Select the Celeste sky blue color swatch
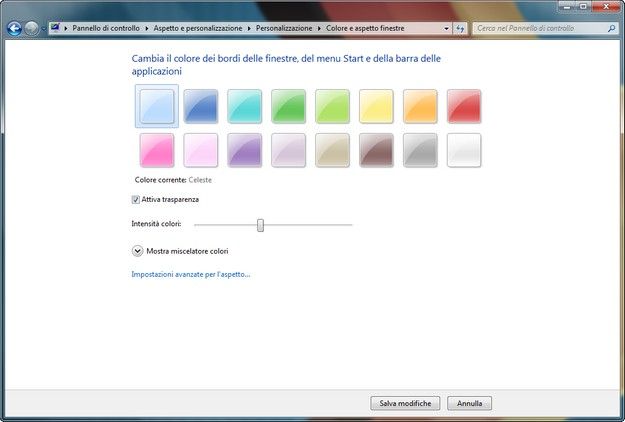Screen dimensions: 625x422 (157, 106)
